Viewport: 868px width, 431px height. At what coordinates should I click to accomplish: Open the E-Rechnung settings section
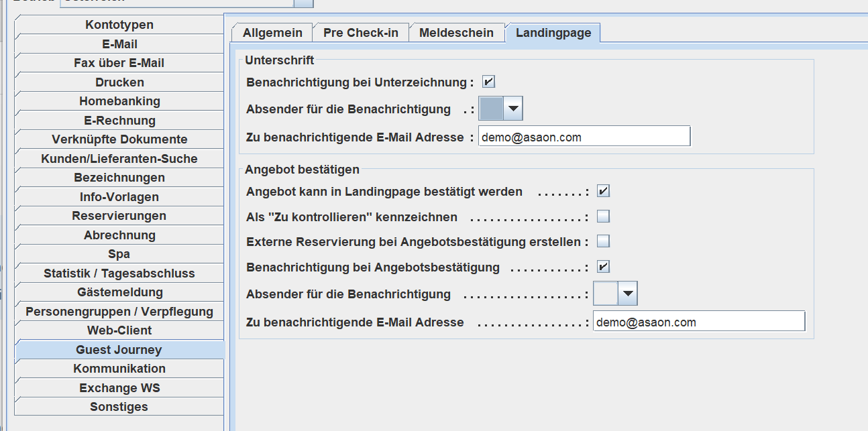tap(119, 121)
